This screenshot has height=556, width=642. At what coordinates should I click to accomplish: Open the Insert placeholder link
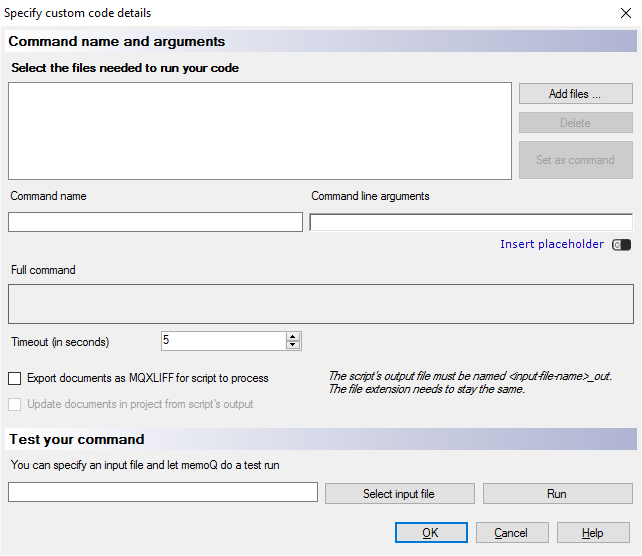[x=552, y=245]
